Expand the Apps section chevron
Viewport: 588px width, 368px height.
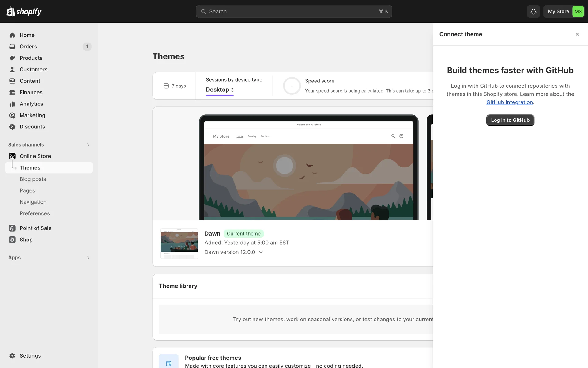[x=88, y=258]
